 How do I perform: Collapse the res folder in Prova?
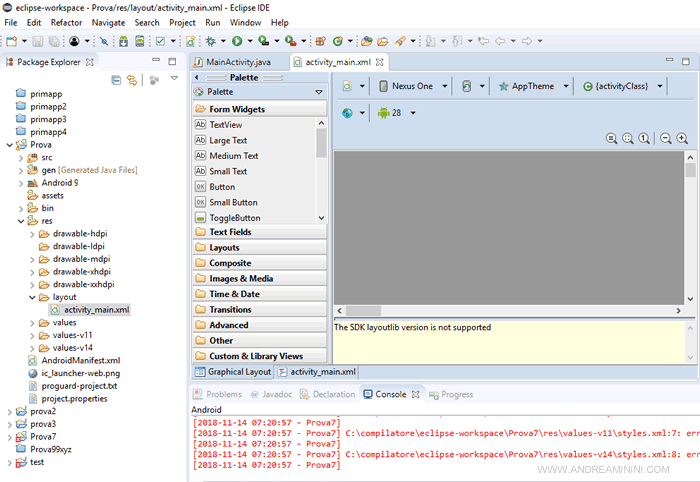point(20,221)
